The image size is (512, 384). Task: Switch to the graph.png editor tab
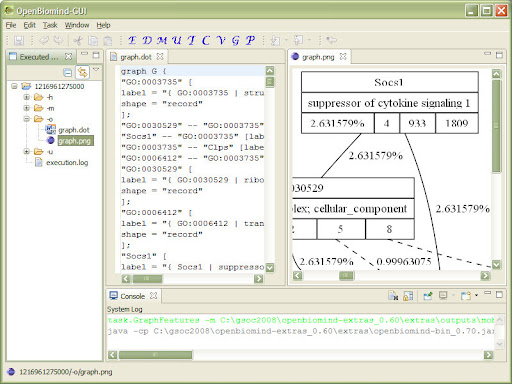[318, 57]
